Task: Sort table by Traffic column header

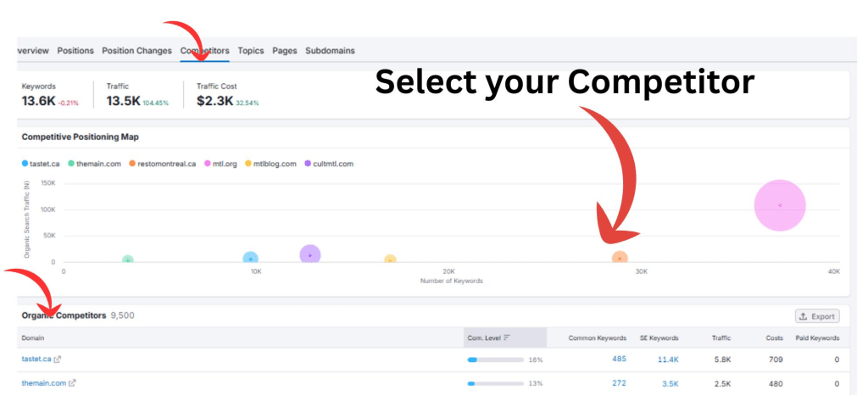Action: pyautogui.click(x=721, y=338)
